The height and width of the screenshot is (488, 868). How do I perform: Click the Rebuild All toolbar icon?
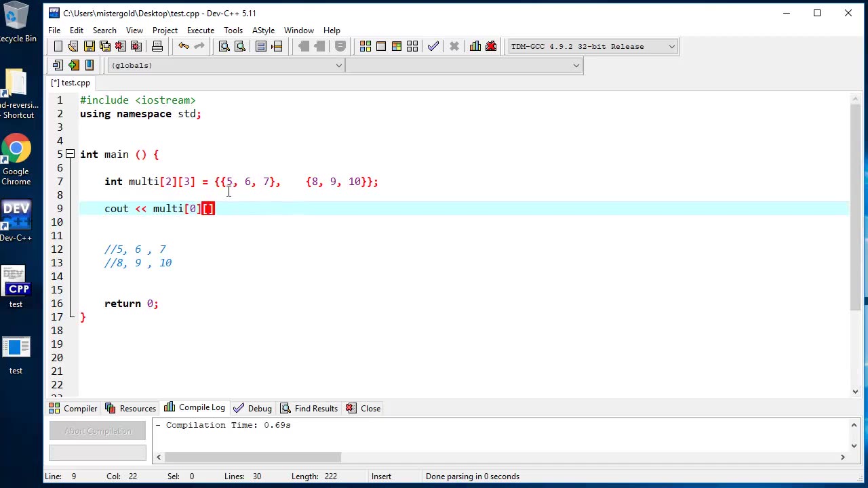412,46
